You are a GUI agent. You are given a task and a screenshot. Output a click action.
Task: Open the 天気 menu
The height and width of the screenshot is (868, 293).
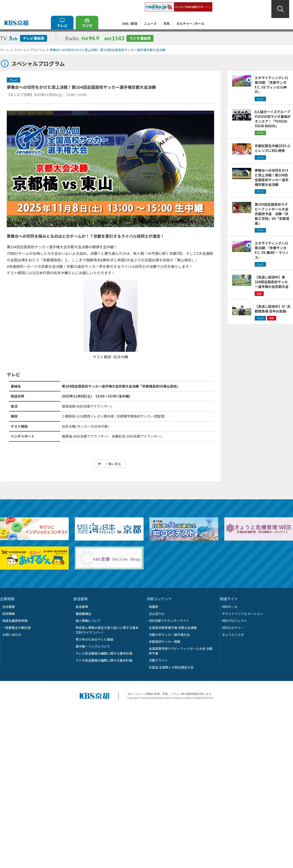(167, 24)
